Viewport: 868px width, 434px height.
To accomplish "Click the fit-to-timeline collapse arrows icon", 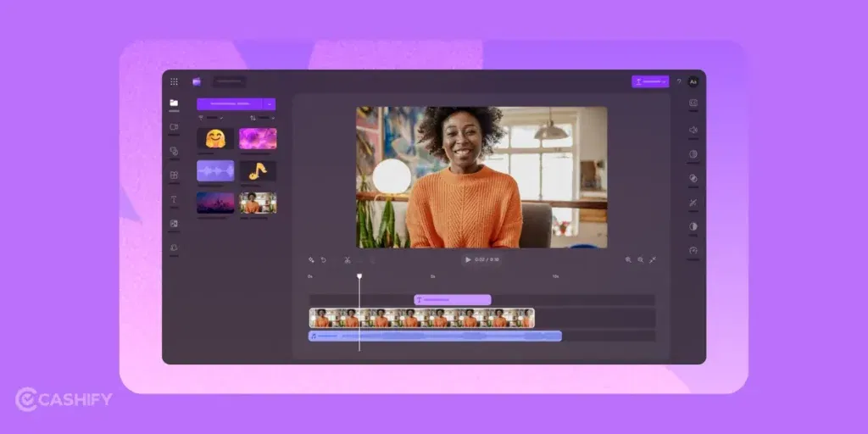I will tap(653, 259).
